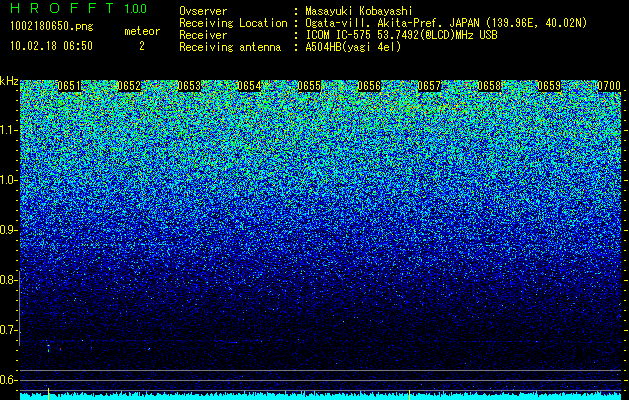Click the meteor count value 2

(x=142, y=46)
